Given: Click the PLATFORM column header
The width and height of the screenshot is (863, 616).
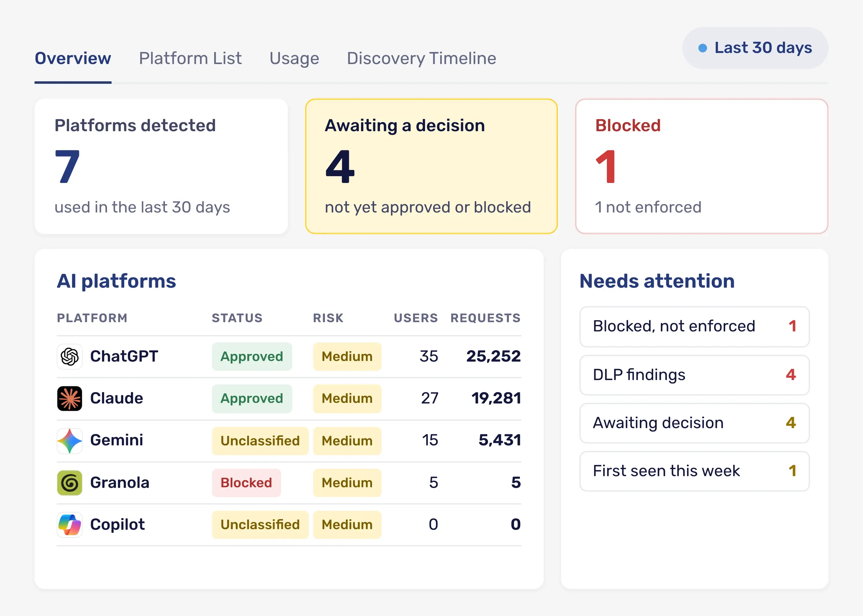Looking at the screenshot, I should tap(92, 318).
